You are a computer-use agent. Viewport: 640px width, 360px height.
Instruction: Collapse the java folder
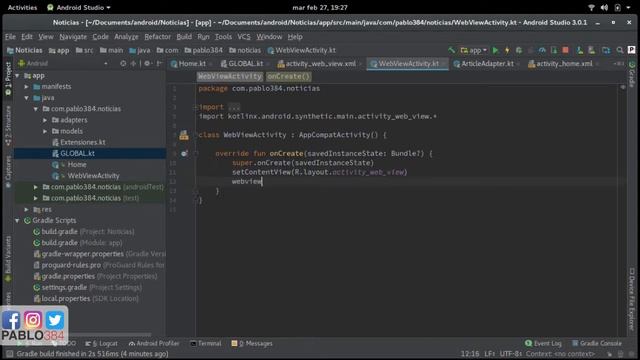point(27,98)
